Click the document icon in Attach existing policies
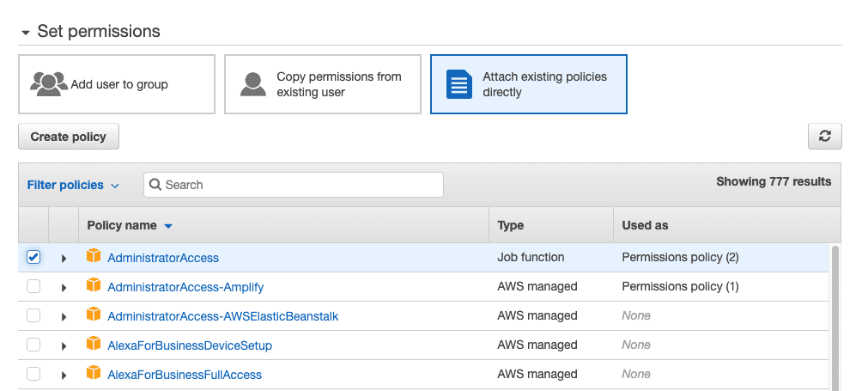This screenshot has width=868, height=391. (459, 84)
